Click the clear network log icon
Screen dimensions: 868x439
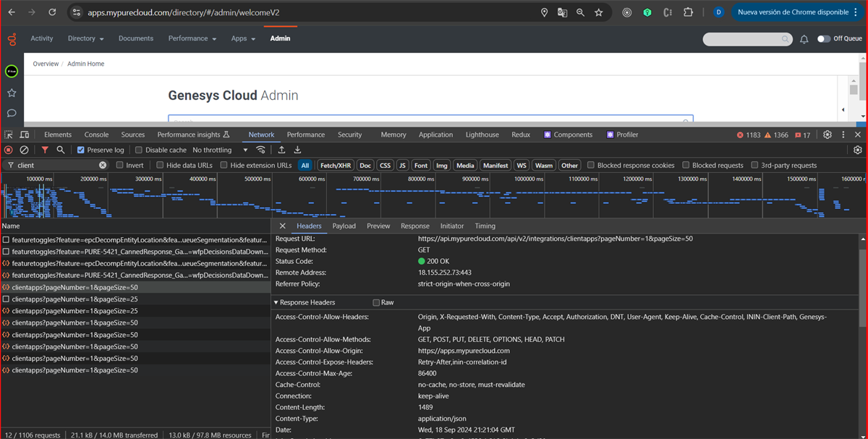24,150
